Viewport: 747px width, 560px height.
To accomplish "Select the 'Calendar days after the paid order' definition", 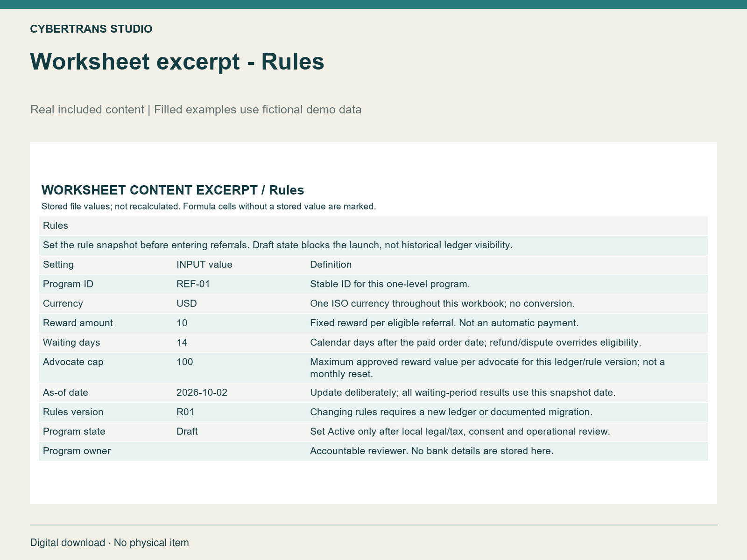I will pyautogui.click(x=507, y=343).
